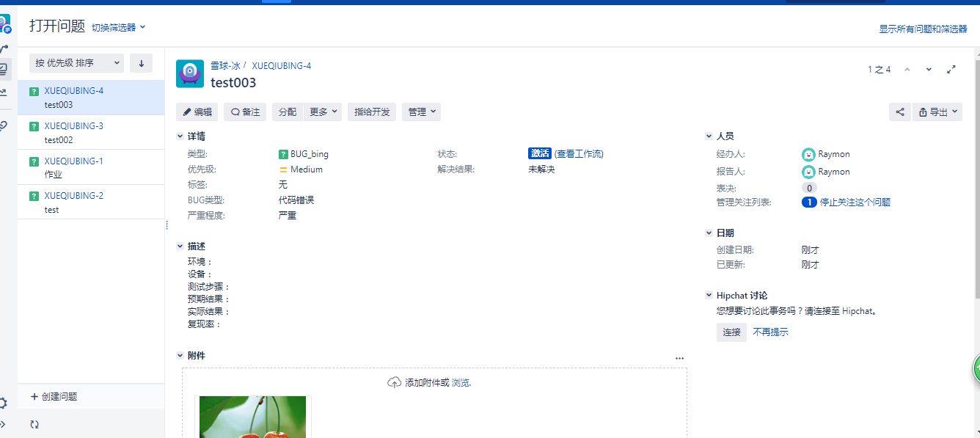Viewport: 980px width, 438px height.
Task: Collapse the 日期 dates section
Action: click(x=709, y=233)
